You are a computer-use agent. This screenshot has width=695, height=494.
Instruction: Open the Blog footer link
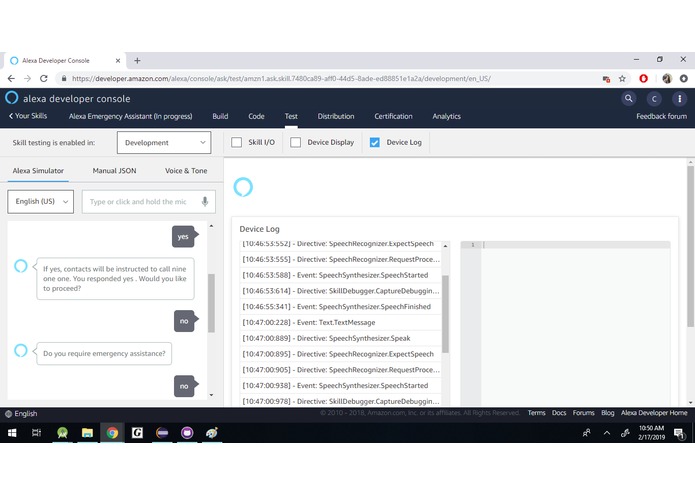[x=608, y=413]
